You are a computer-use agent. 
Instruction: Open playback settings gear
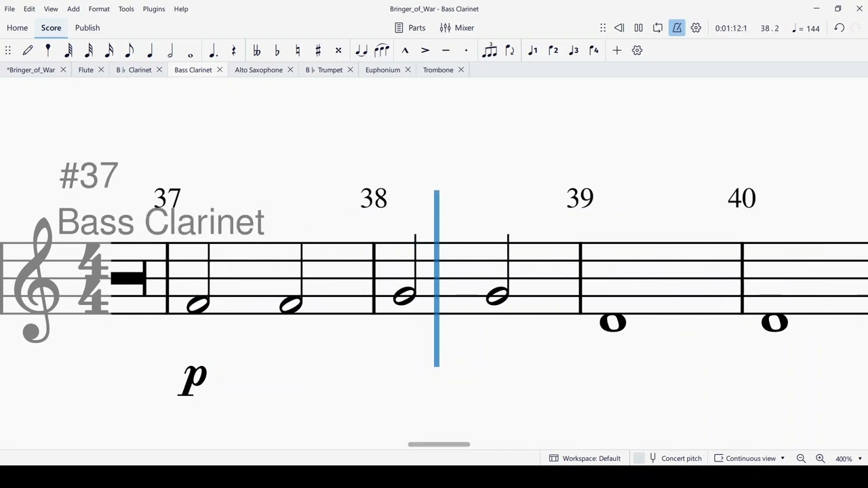(x=696, y=28)
